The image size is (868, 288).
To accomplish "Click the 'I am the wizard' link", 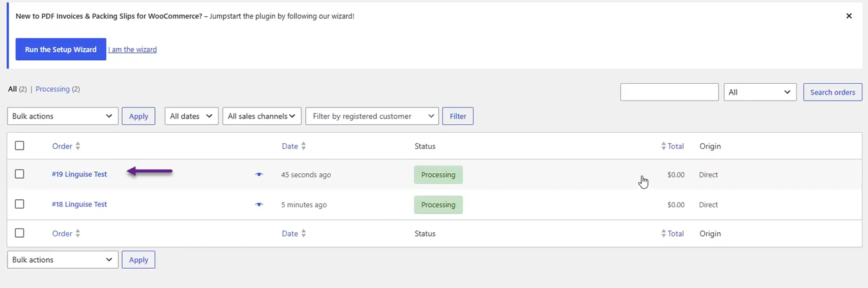I will pos(132,50).
